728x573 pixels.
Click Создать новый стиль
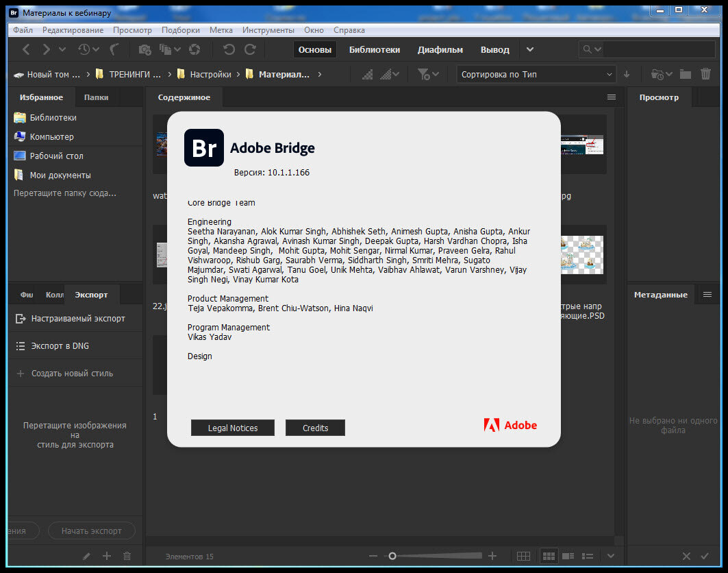75,374
